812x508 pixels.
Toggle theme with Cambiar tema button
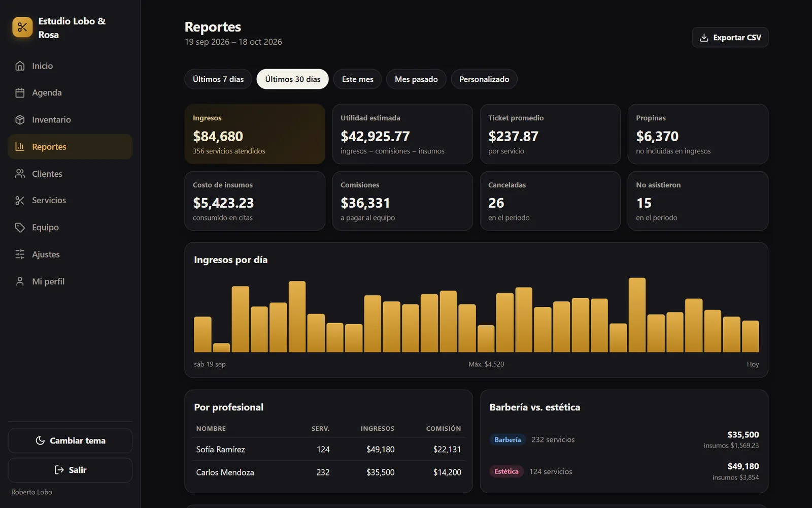(70, 440)
